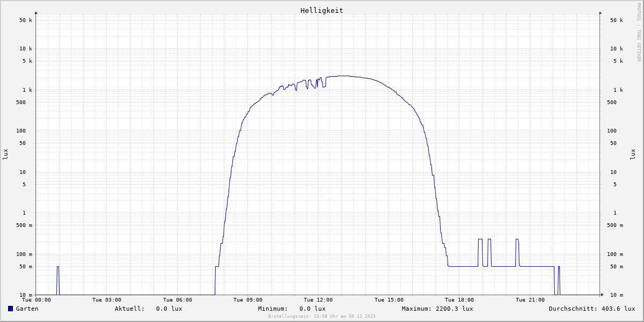Click the red arrow ending the time axis
Image resolution: width=644 pixels, height=322 pixels.
[602, 295]
